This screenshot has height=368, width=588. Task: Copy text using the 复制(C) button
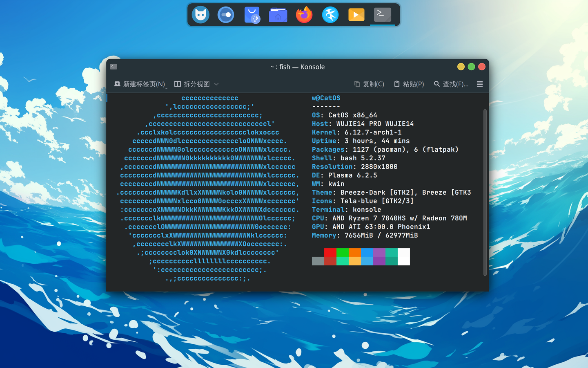[x=369, y=84]
